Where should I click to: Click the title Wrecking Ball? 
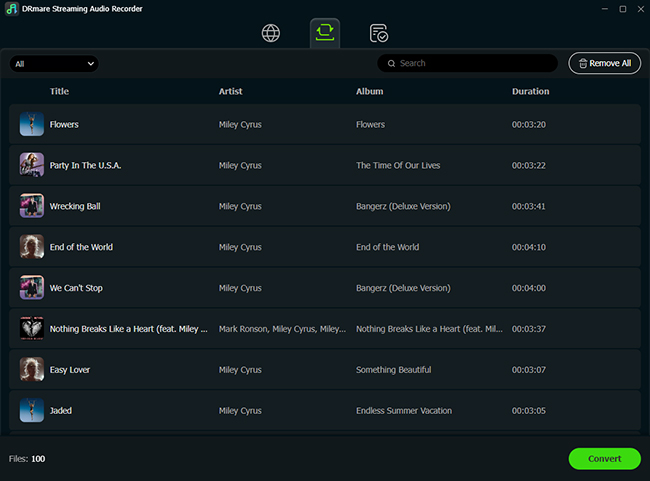coord(75,206)
